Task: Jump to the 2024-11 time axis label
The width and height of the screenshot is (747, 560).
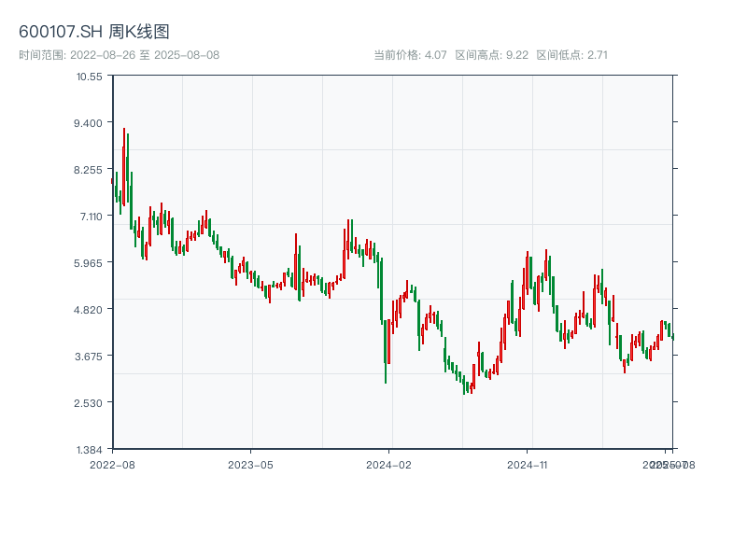Action: pyautogui.click(x=527, y=464)
